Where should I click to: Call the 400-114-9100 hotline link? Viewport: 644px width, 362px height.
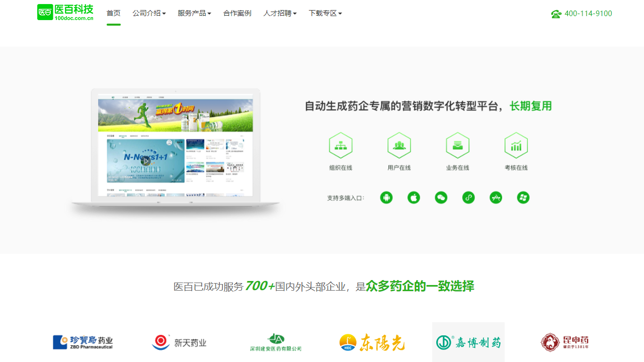coord(588,14)
